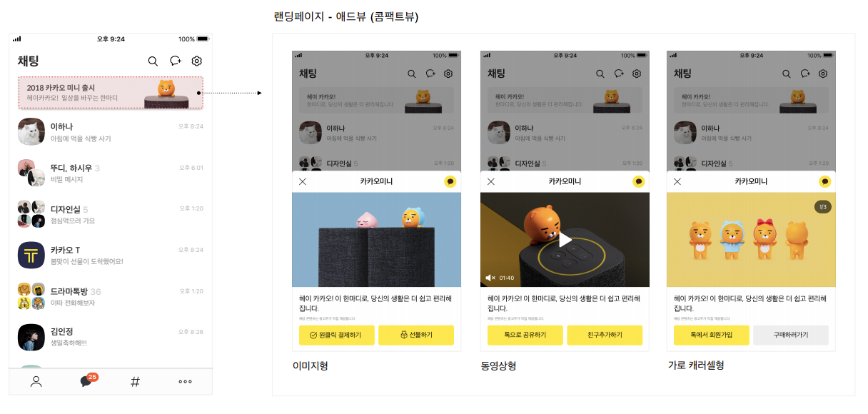
Task: Close the 이미지형 ad view with X
Action: click(303, 181)
